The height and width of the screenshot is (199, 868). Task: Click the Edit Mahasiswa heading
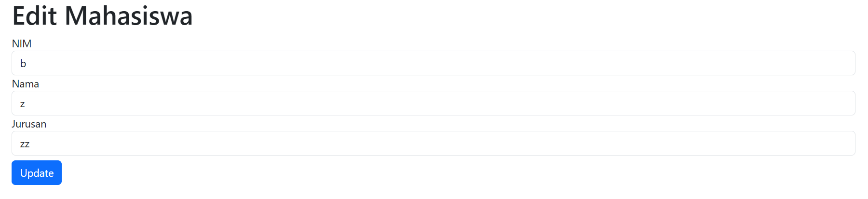coord(102,16)
